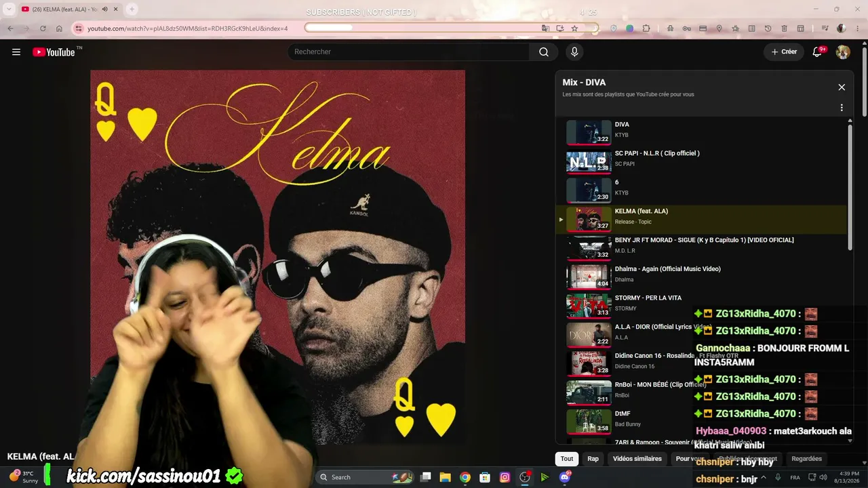
Task: Open Task View on the taskbar
Action: (x=426, y=477)
